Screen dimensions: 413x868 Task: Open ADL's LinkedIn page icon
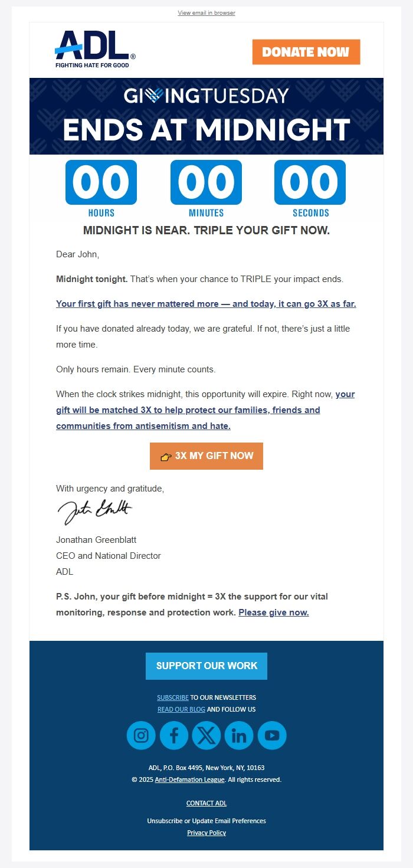point(239,735)
